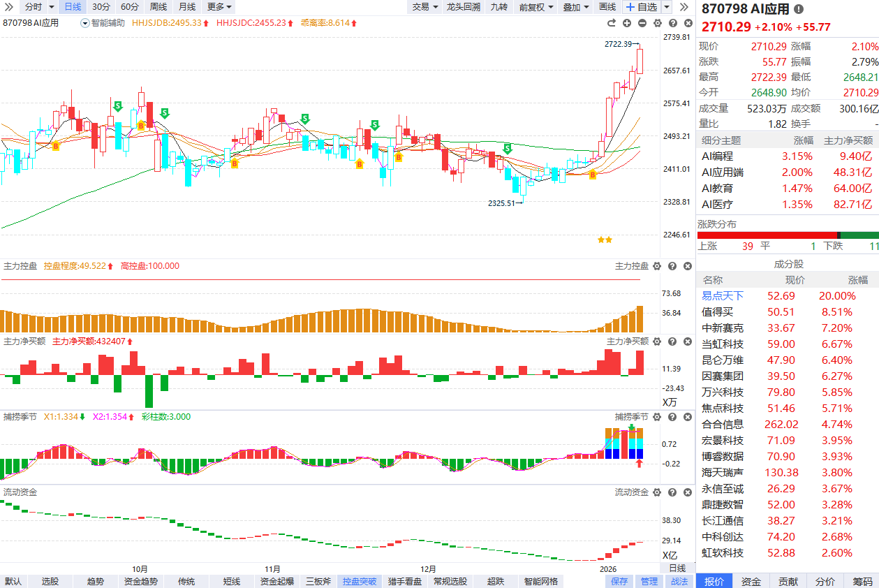Add to watchlist with 自选 button

click(x=641, y=7)
